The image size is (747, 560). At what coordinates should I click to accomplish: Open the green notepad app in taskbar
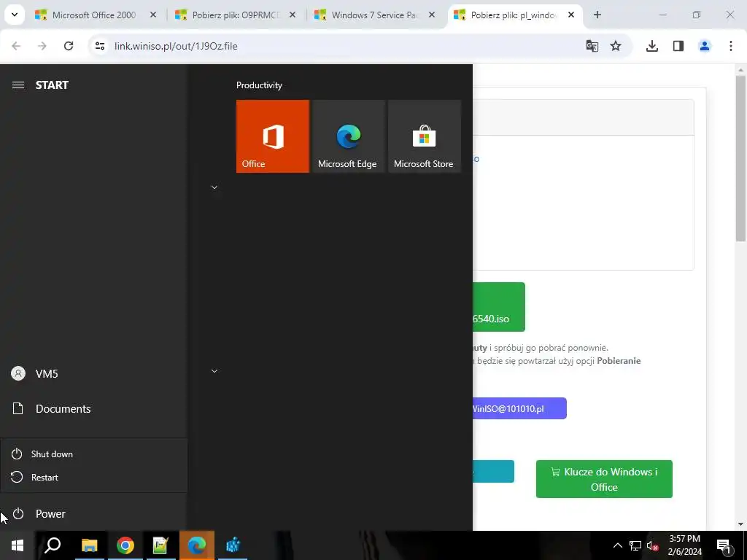point(160,545)
